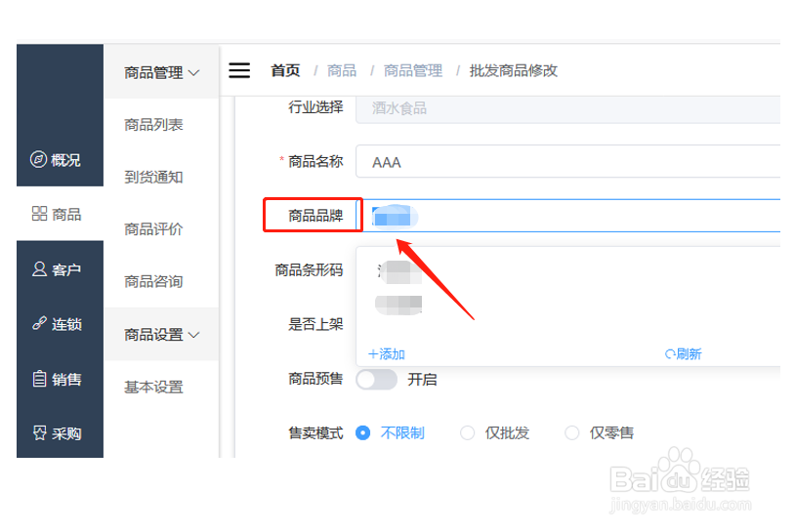Click the 商品条形码 label
795x532 pixels.
point(309,270)
